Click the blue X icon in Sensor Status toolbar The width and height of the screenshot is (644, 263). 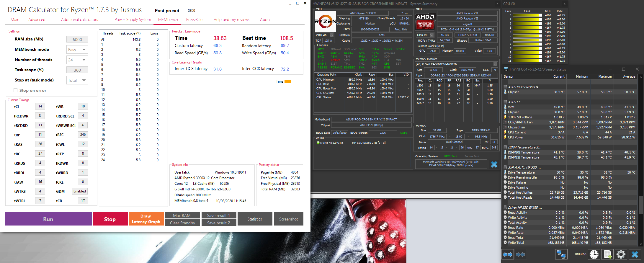635,254
